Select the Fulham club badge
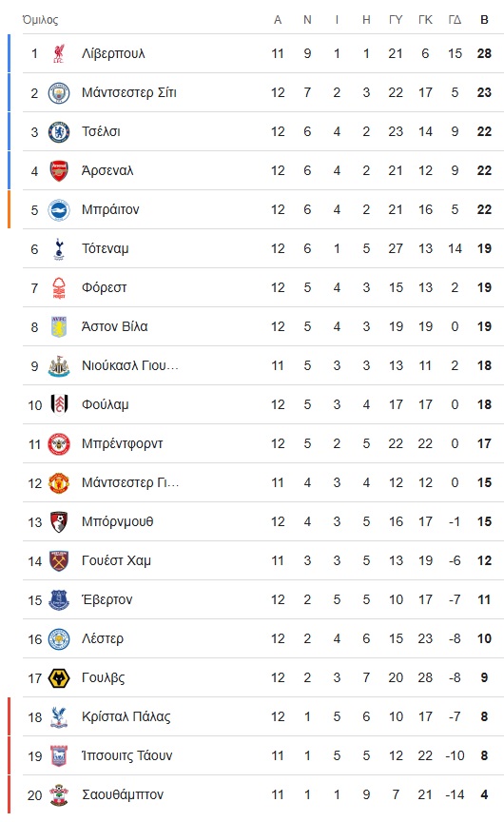The width and height of the screenshot is (504, 822). coord(59,404)
